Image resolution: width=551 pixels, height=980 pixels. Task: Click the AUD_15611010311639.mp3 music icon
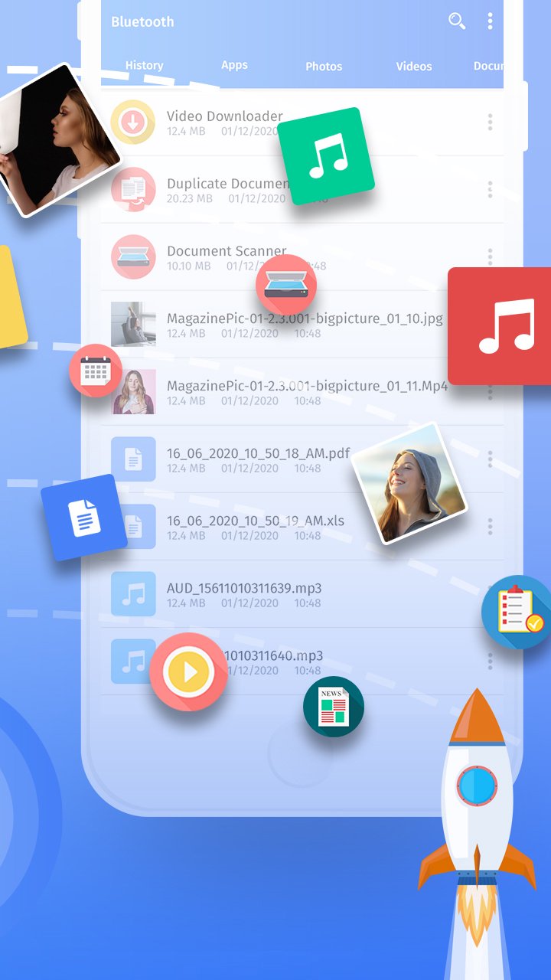point(133,594)
